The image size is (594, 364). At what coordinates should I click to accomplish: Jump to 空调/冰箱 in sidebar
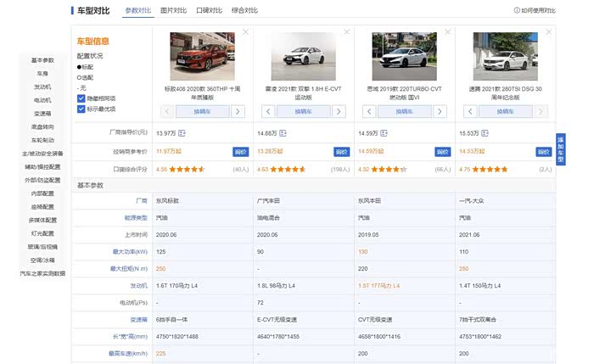(42, 260)
